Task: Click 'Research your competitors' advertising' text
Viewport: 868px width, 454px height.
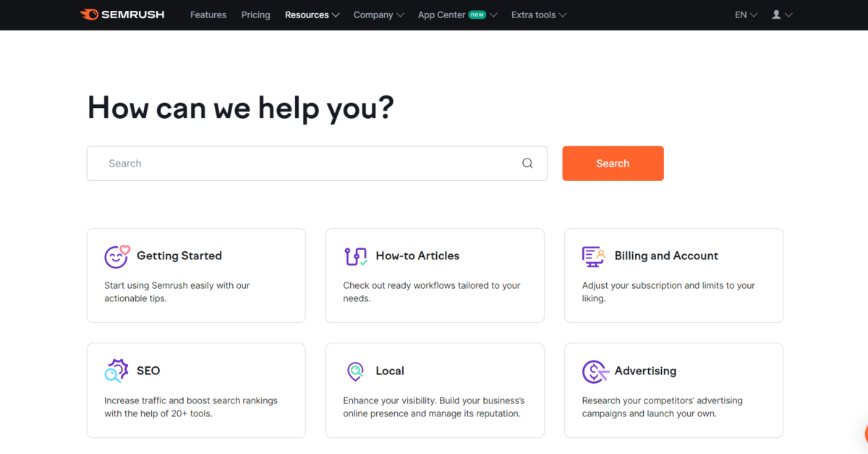Action: click(663, 407)
